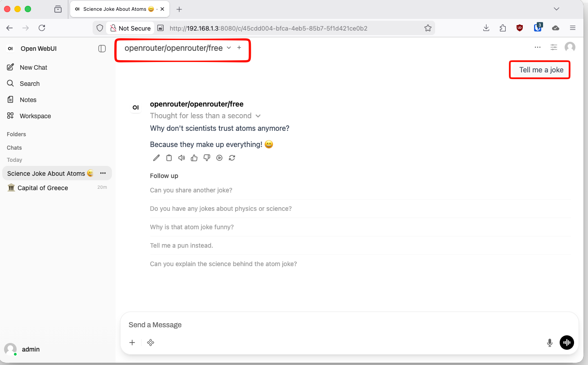Start voice mode with the black waveform button
588x365 pixels.
point(567,343)
